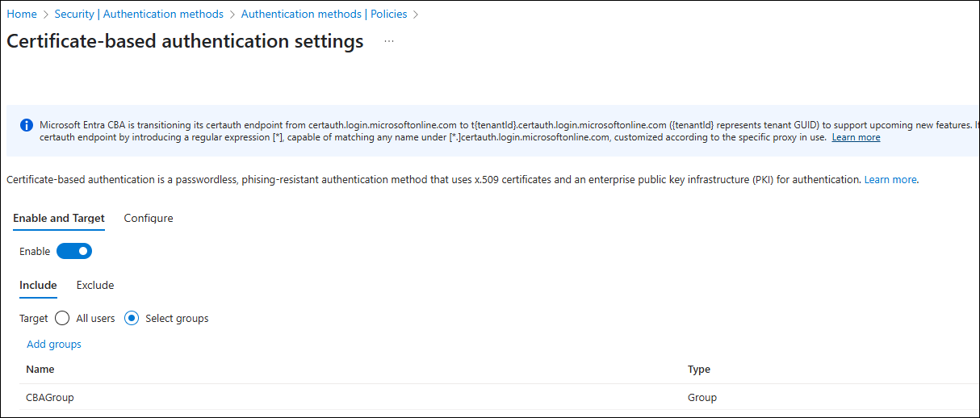The image size is (980, 418).
Task: Open Learn more link after PKI description
Action: (x=890, y=180)
